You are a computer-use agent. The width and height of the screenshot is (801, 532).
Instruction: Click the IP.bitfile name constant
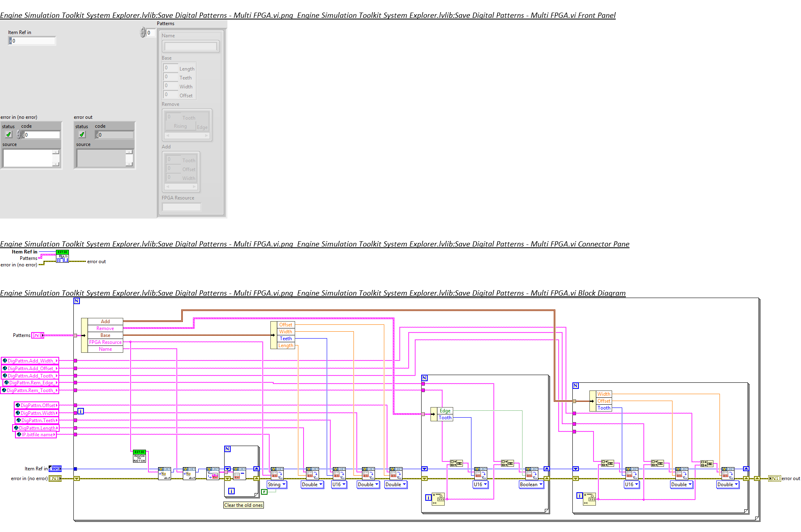pos(36,435)
